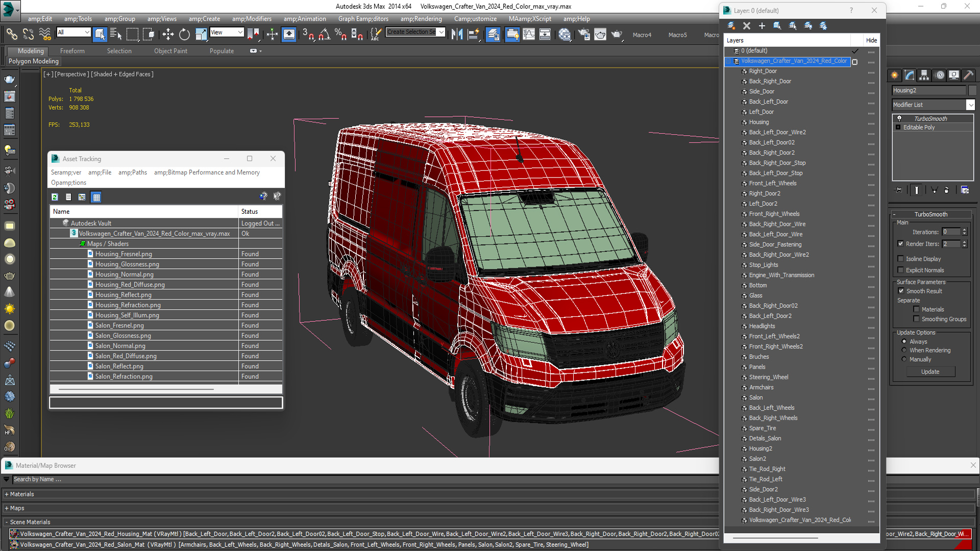
Task: Toggle Smooth Result checkbox
Action: [901, 291]
